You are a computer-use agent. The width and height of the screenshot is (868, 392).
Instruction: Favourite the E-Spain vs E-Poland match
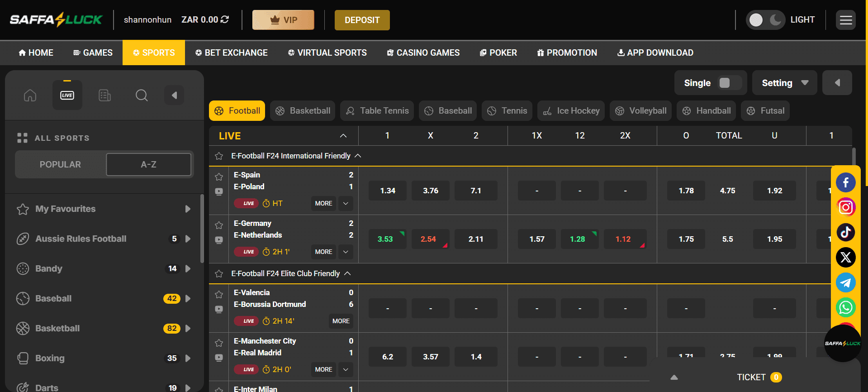click(219, 177)
